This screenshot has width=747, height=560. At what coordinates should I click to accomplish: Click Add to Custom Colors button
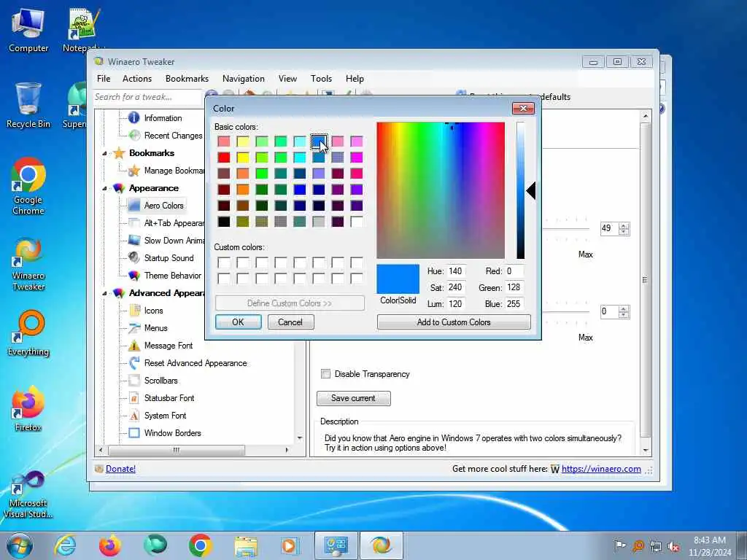(x=454, y=322)
